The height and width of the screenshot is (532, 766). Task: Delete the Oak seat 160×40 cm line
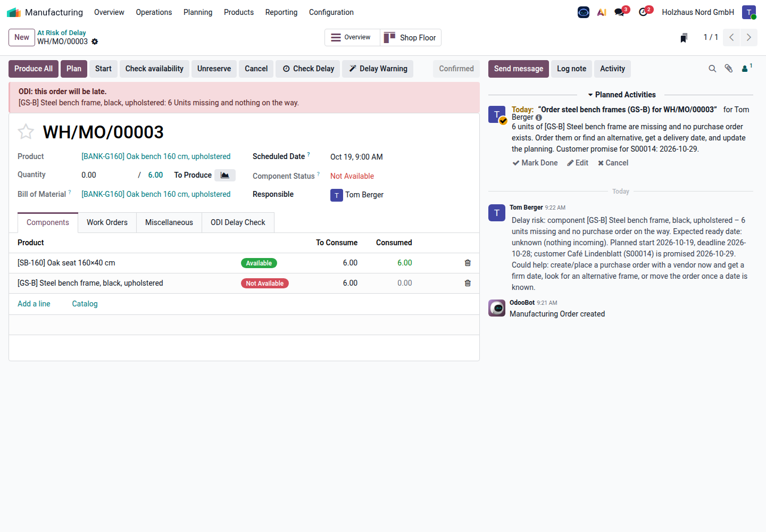pos(468,263)
